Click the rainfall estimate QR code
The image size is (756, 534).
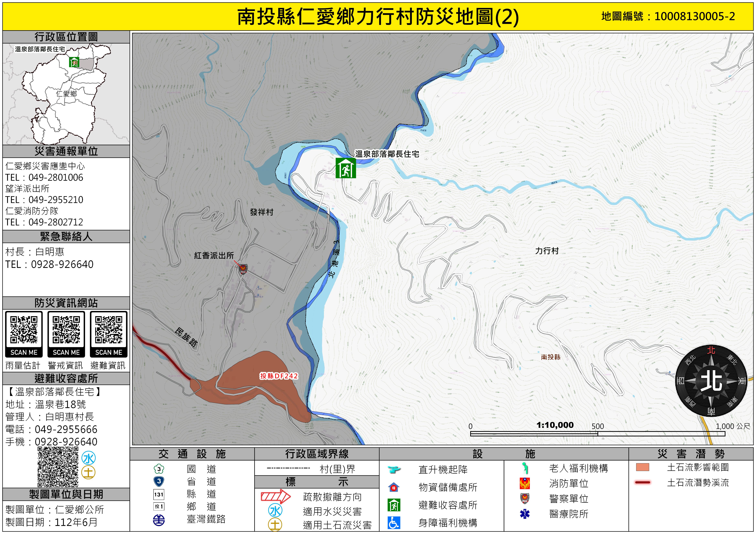pos(24,330)
